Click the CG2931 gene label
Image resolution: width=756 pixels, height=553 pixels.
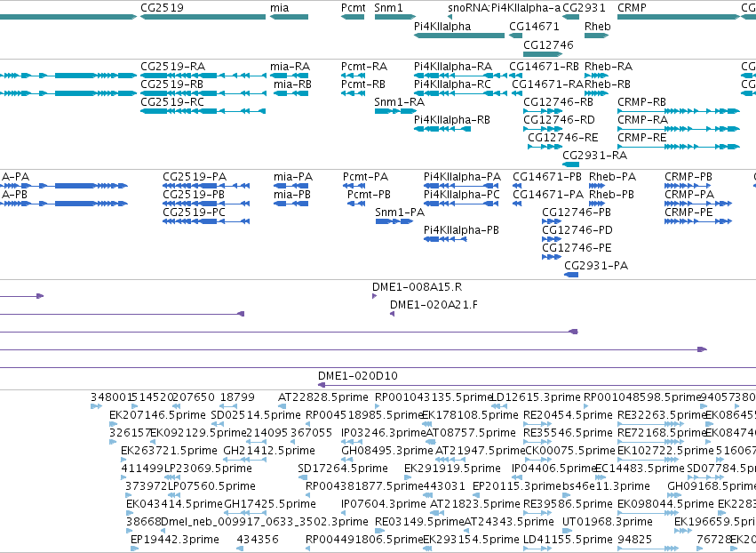pyautogui.click(x=584, y=8)
